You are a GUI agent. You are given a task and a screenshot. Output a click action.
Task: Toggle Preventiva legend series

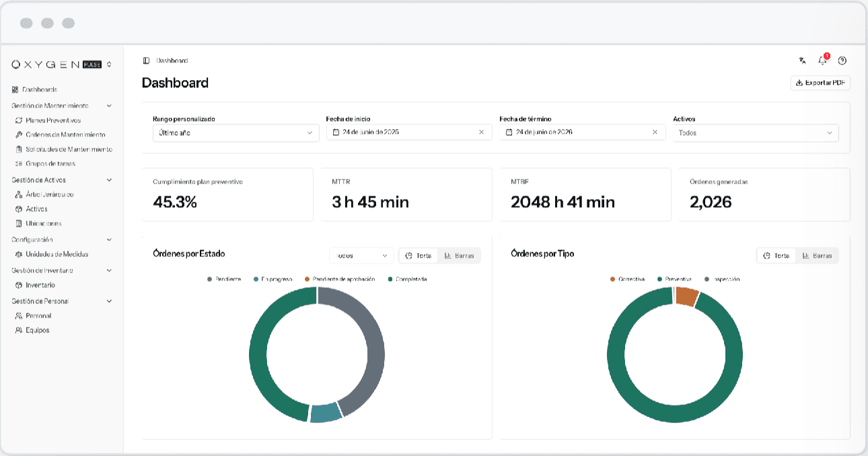(674, 279)
